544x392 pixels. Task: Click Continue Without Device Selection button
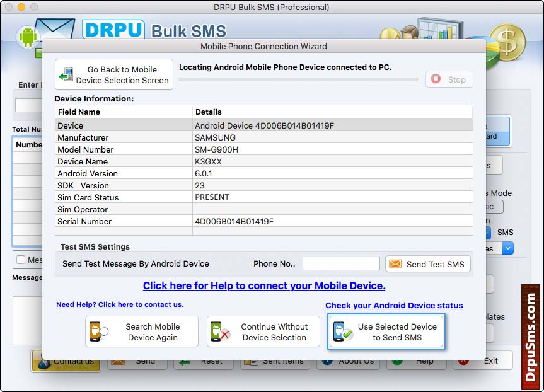[263, 331]
